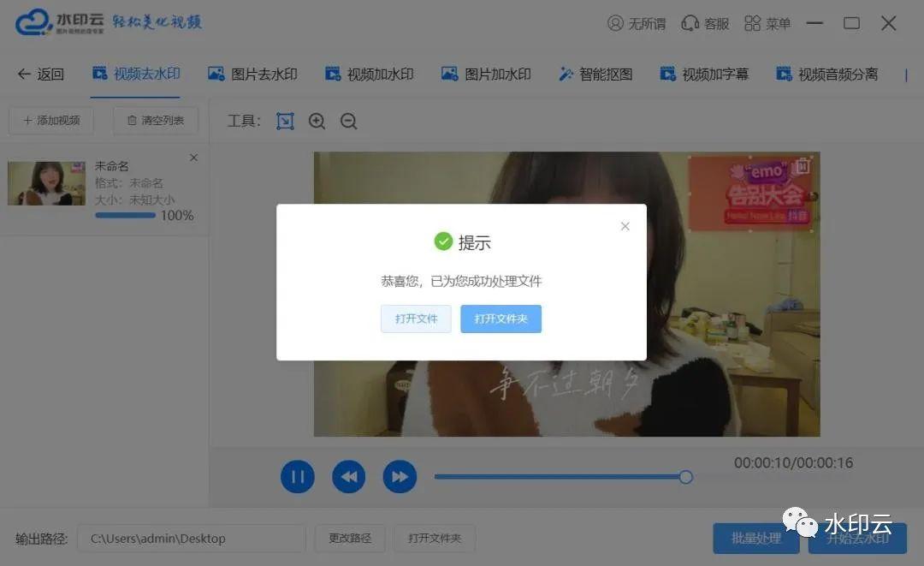Pause the video playback

click(298, 476)
